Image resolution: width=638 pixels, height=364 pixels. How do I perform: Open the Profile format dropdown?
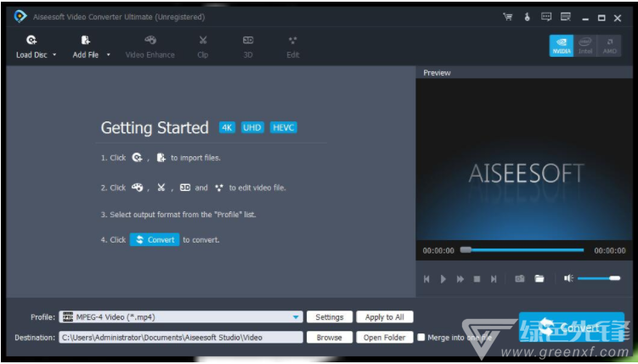296,317
